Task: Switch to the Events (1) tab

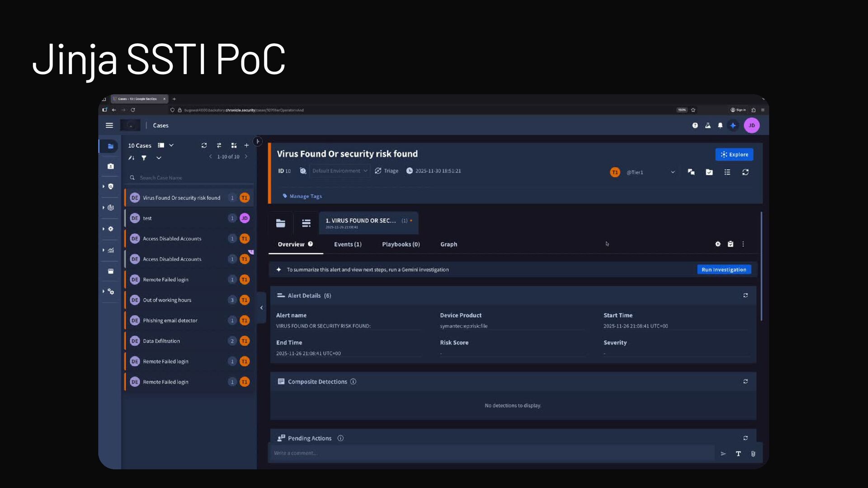Action: [348, 244]
